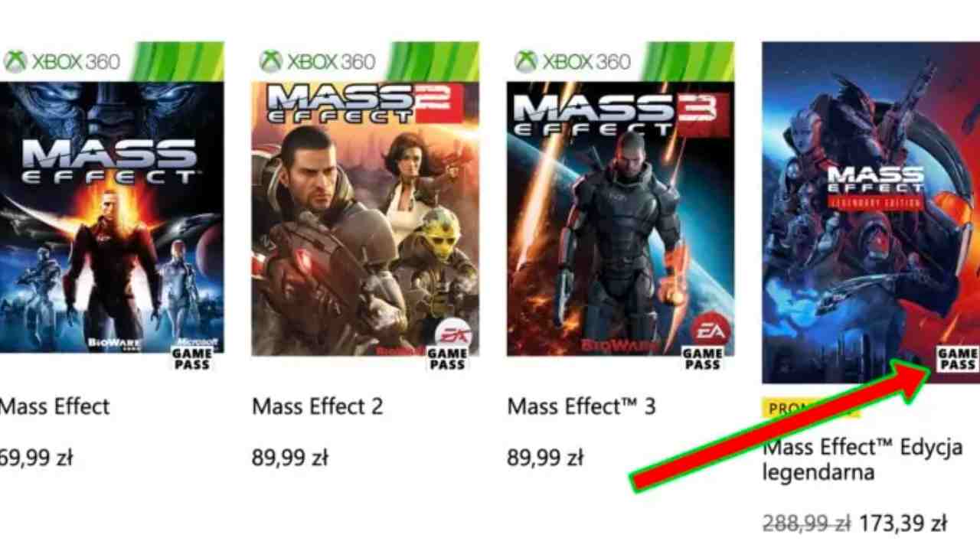Click Xbox 360 logo above Mass Effect 3
The width and height of the screenshot is (980, 551).
pos(572,61)
